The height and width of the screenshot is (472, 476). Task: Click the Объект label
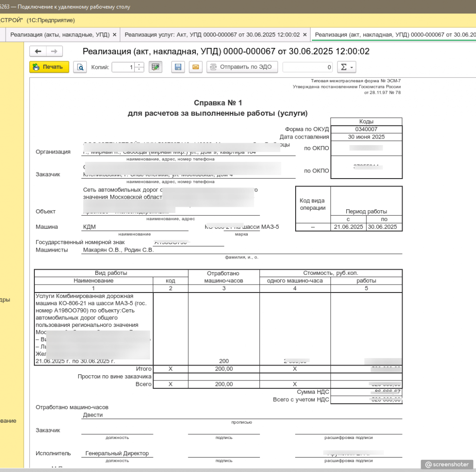(x=46, y=212)
